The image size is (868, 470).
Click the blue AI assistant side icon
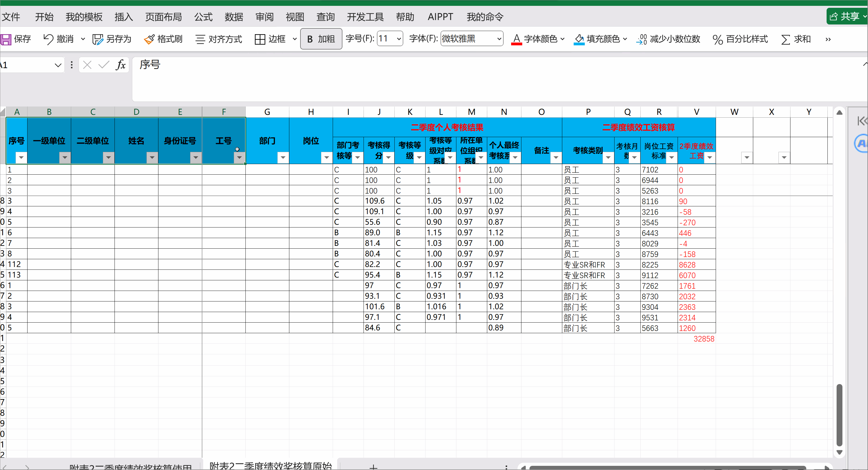point(861,143)
